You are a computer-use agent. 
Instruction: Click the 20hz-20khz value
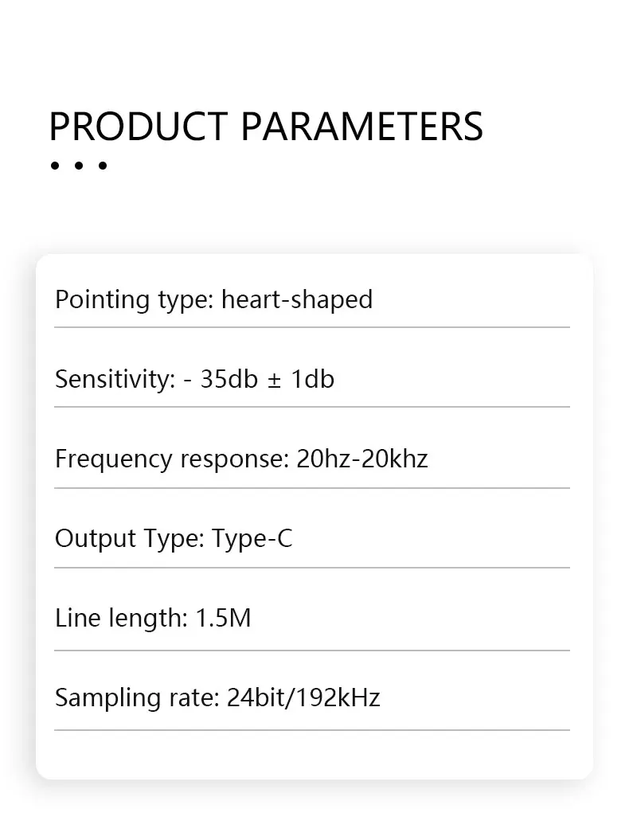coord(362,459)
